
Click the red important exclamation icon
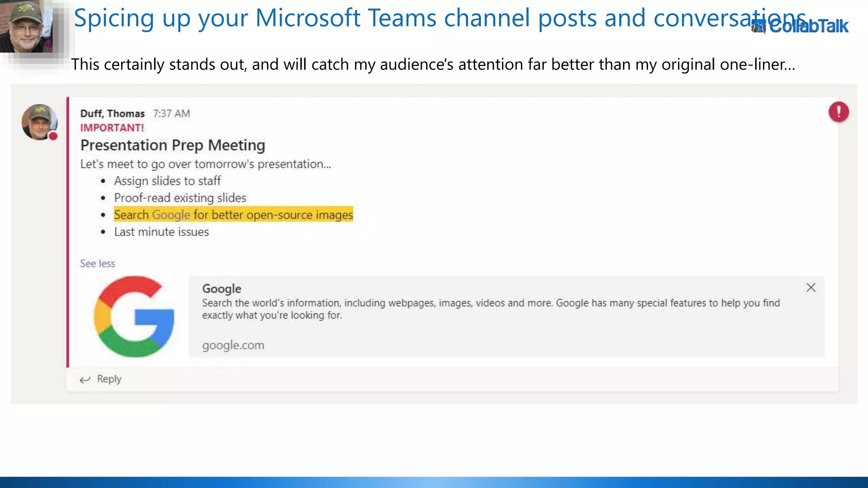click(x=839, y=112)
